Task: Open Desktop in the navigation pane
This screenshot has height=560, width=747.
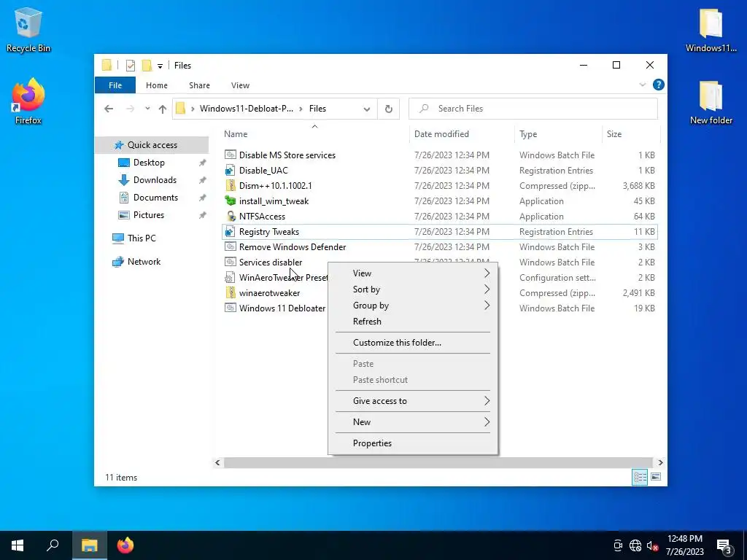Action: pyautogui.click(x=149, y=163)
